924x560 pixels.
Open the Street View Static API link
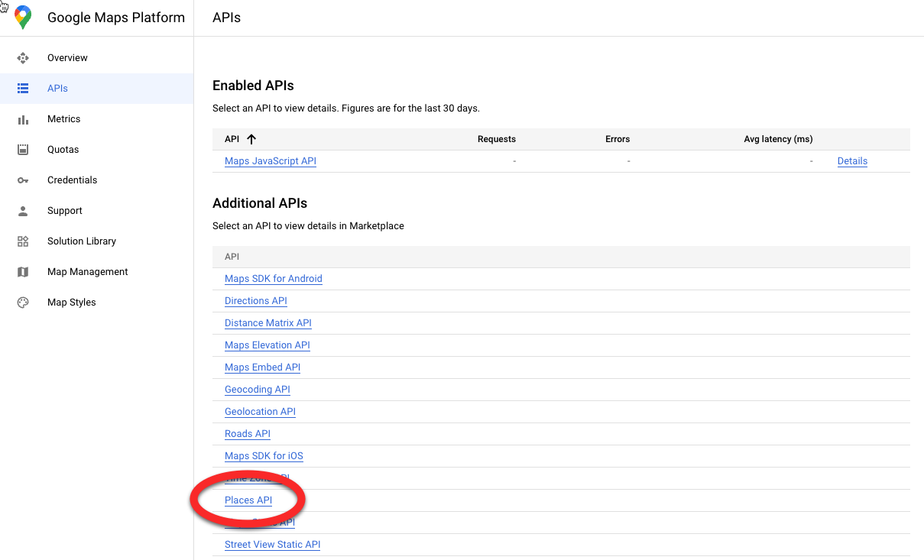(x=272, y=545)
